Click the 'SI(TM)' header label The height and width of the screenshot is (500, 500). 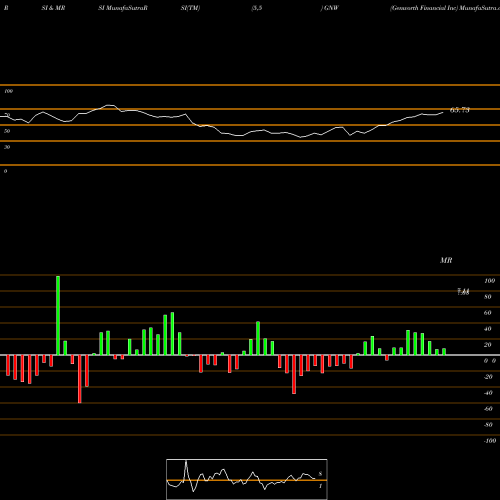[190, 8]
